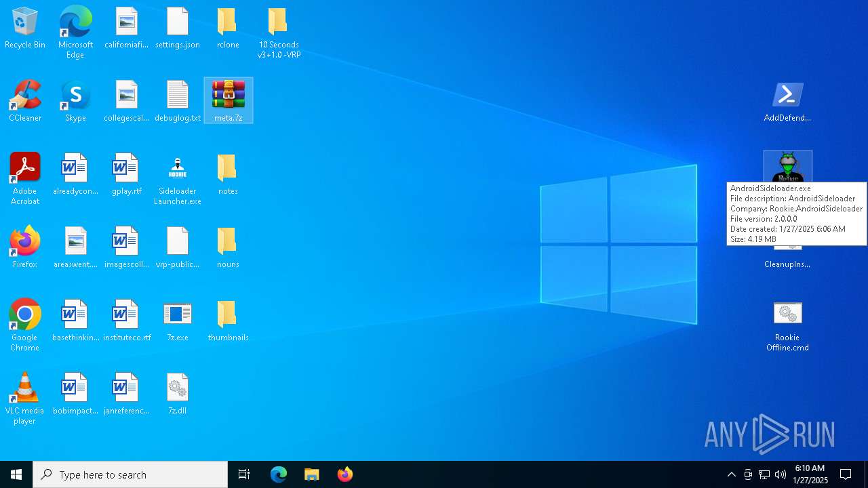The image size is (868, 488).
Task: Open Edge from the taskbar
Action: coord(279,474)
